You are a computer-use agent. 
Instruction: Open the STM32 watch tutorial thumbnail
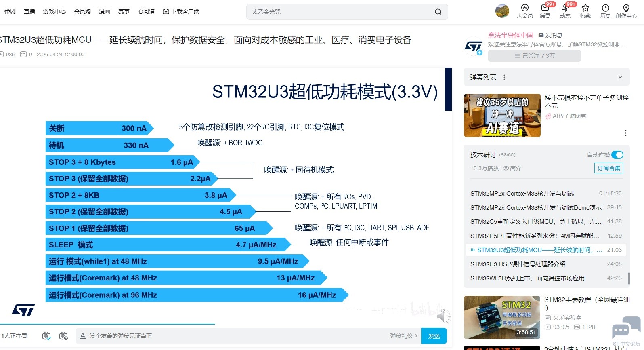click(502, 317)
